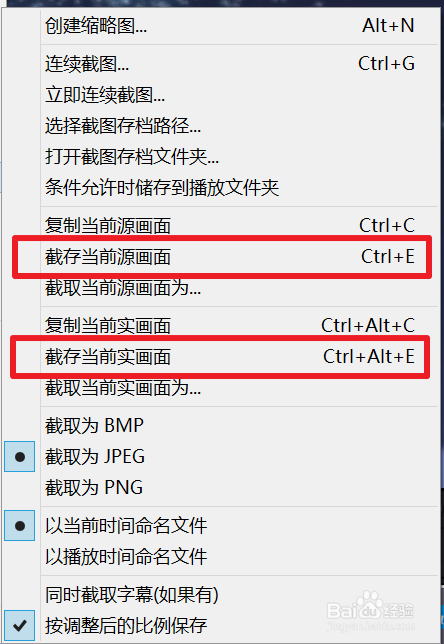Open 打开截图存档文件夹... entry
Viewport: 444px width, 644px height.
pos(222,157)
